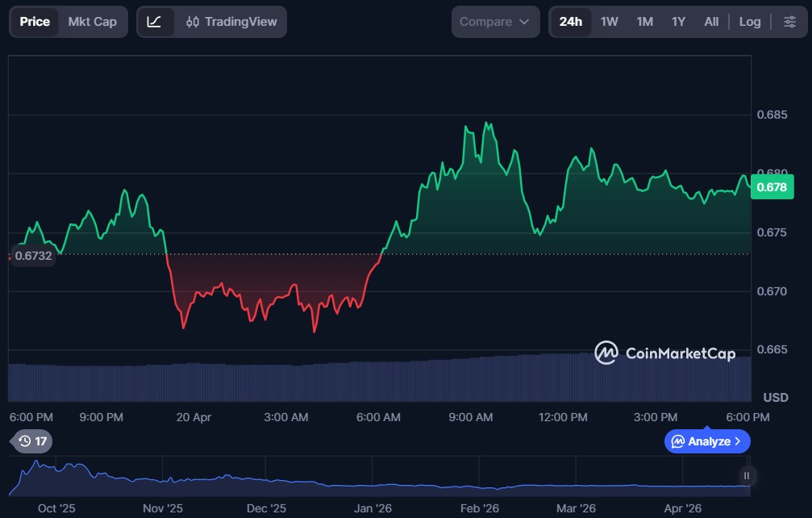Switch chart to Price view

pyautogui.click(x=35, y=22)
